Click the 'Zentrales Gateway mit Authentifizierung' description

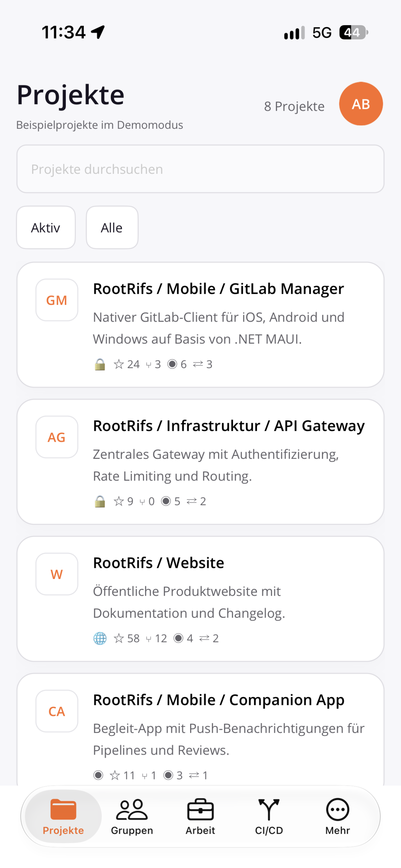[216, 465]
